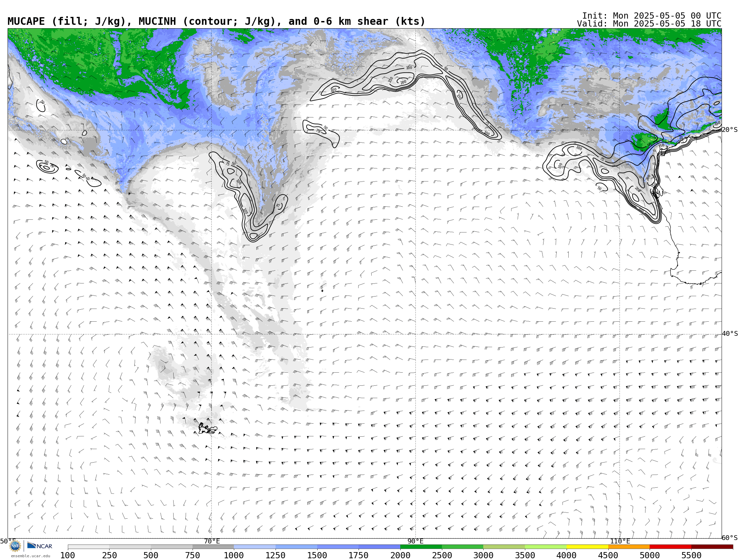Pick the orange 4500 colorbar swatch
The image size is (744, 560).
pyautogui.click(x=629, y=547)
